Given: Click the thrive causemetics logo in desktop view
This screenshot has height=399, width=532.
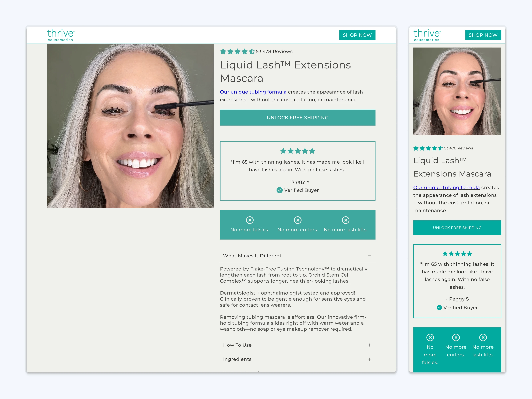Looking at the screenshot, I should pos(61,35).
